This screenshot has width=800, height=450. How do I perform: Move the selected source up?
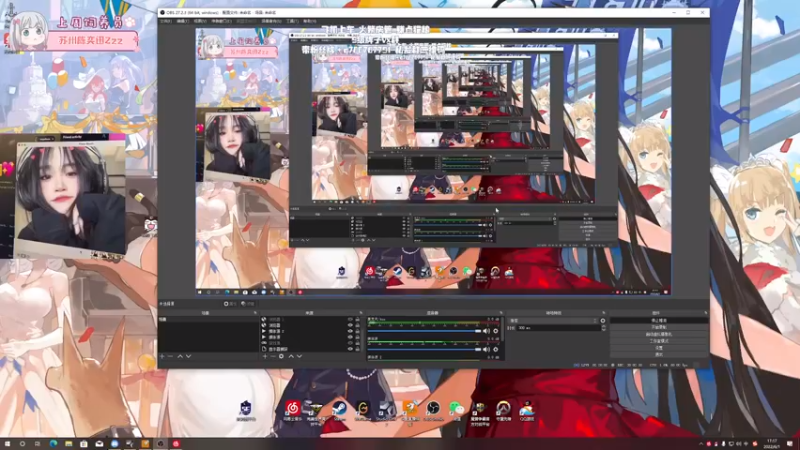[291, 356]
